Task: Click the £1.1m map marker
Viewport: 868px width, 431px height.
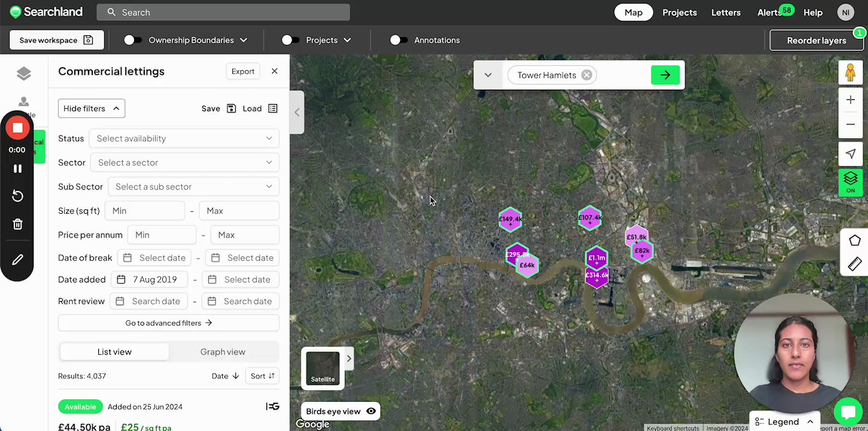Action: (596, 258)
